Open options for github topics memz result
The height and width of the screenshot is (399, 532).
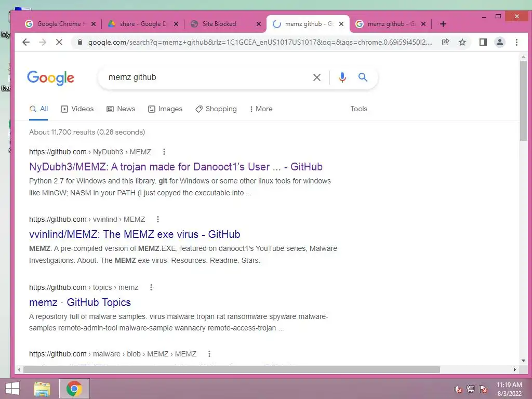[151, 287]
